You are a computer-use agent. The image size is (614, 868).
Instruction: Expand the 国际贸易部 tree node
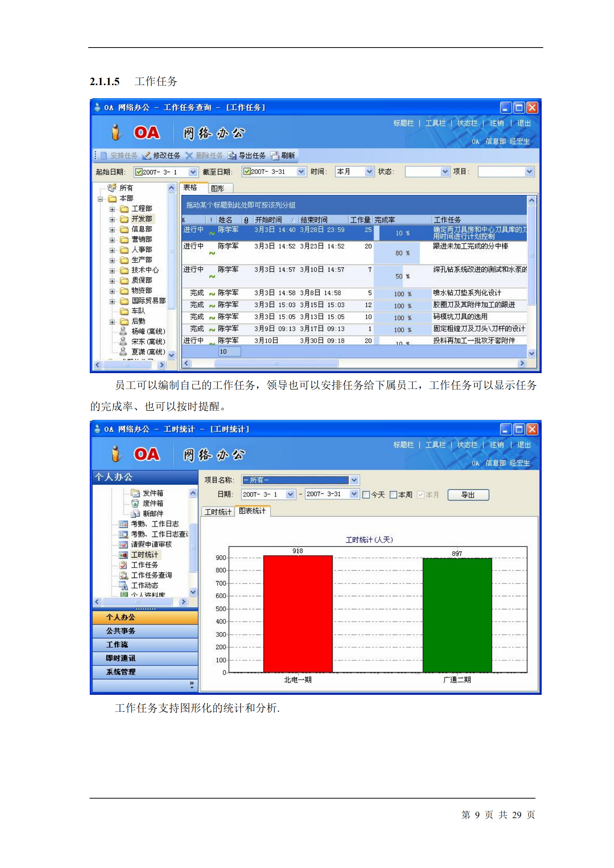coord(112,302)
